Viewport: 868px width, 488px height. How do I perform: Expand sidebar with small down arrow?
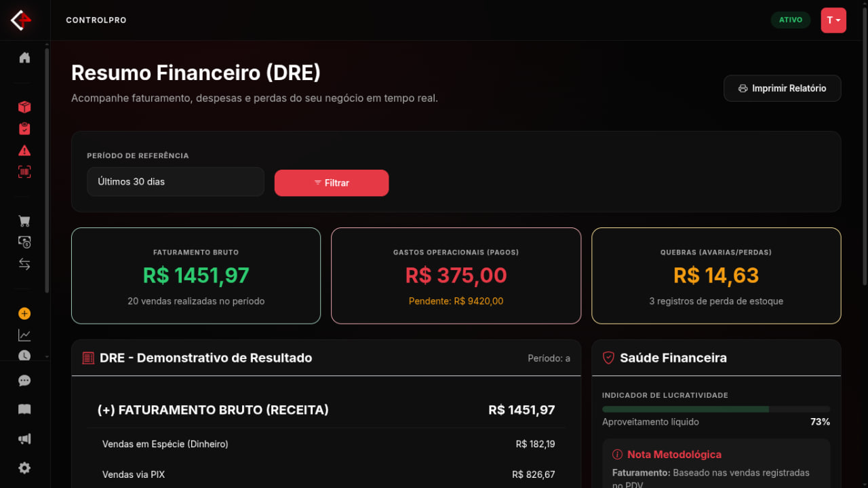click(x=47, y=356)
